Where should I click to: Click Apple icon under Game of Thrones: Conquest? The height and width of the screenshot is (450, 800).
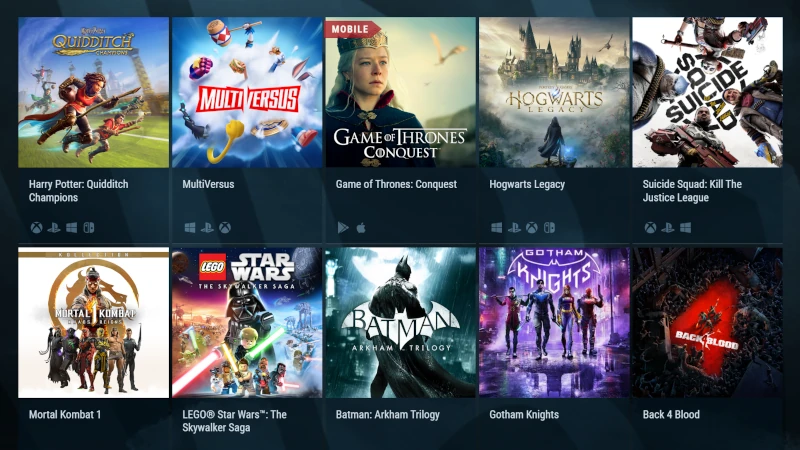[361, 228]
